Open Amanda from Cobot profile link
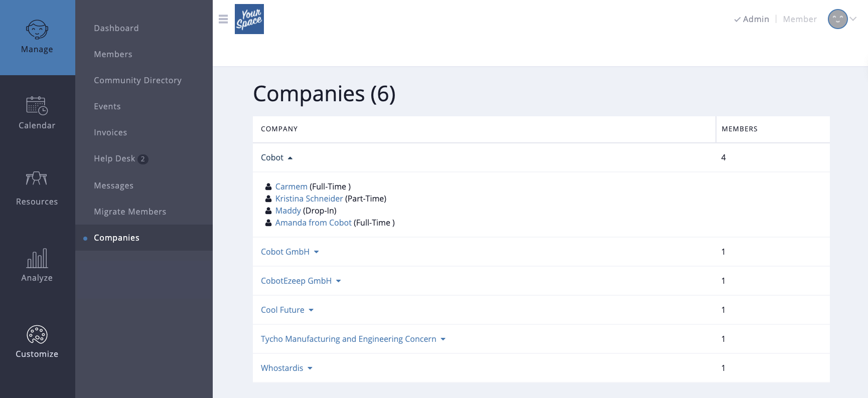This screenshot has width=868, height=398. point(314,223)
